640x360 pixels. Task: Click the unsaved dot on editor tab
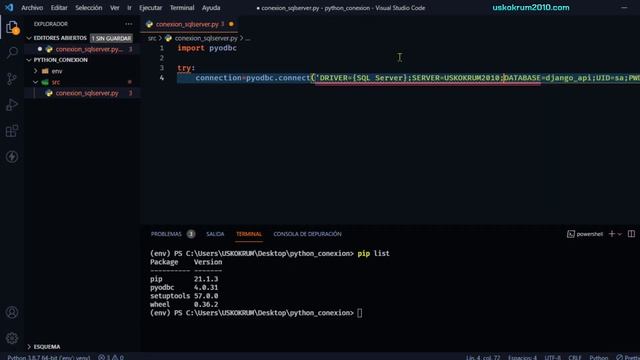coord(231,24)
